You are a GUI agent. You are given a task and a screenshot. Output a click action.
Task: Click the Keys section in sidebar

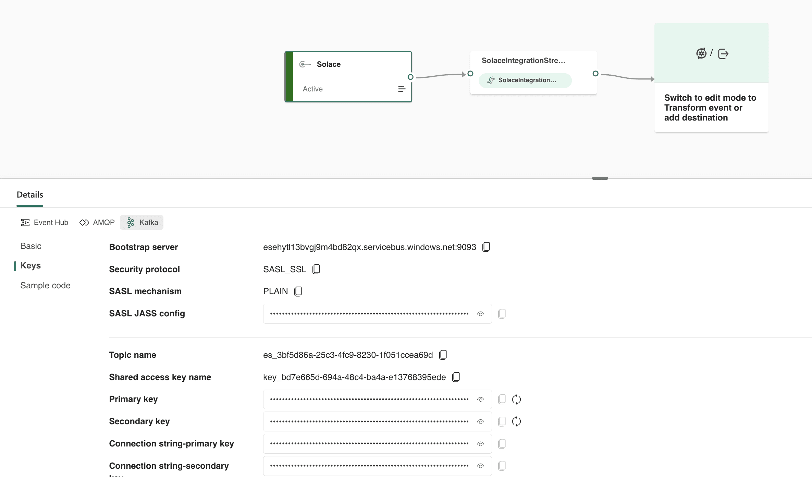(x=29, y=265)
